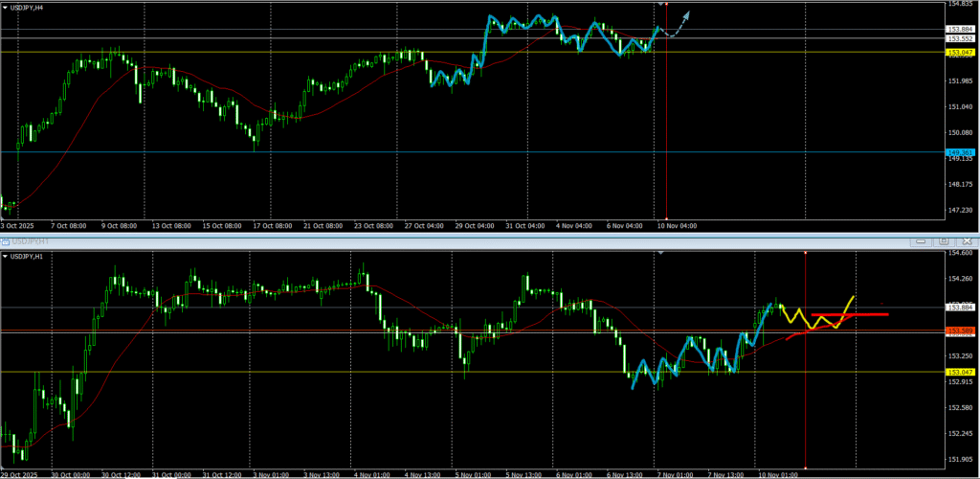Click the 10 Nov 04:00 time label on H4
This screenshot has height=479, width=980.
(x=678, y=226)
